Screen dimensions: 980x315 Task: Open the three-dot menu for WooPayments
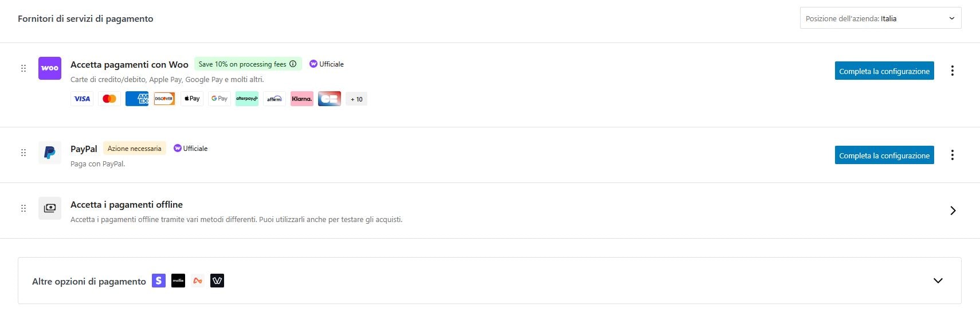coord(952,71)
